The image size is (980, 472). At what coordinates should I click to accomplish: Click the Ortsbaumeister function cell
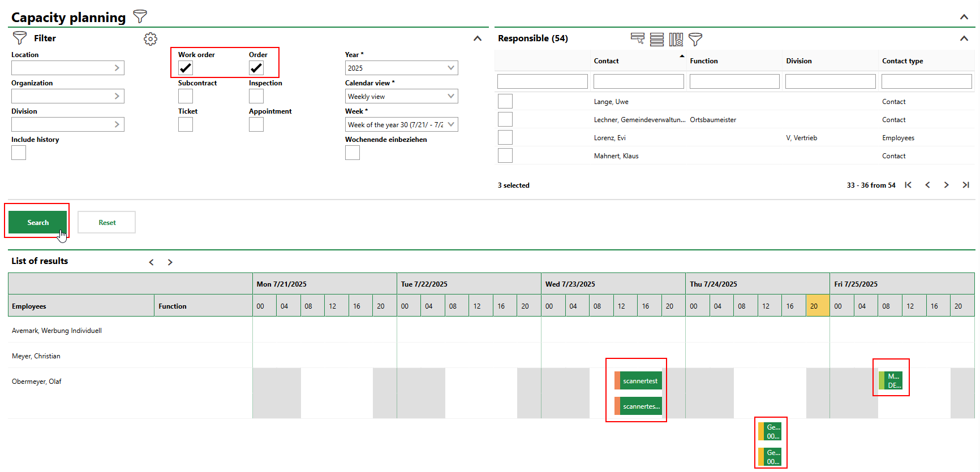pyautogui.click(x=713, y=120)
